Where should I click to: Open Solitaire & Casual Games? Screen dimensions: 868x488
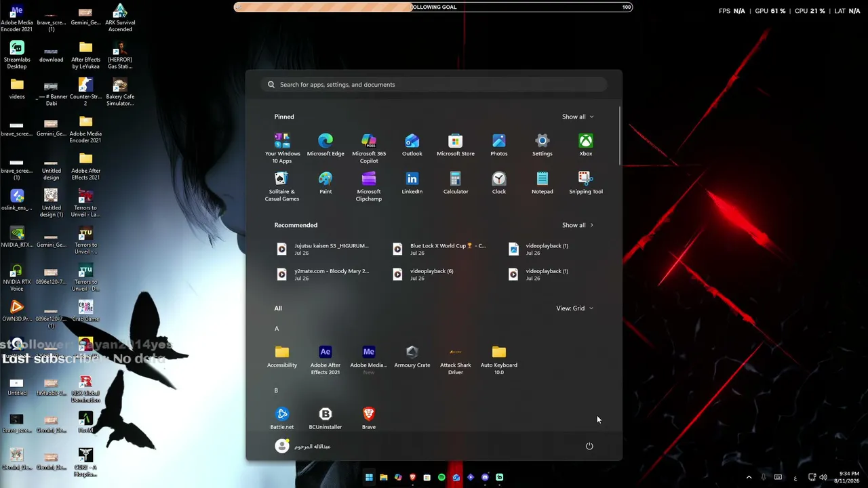[282, 186]
